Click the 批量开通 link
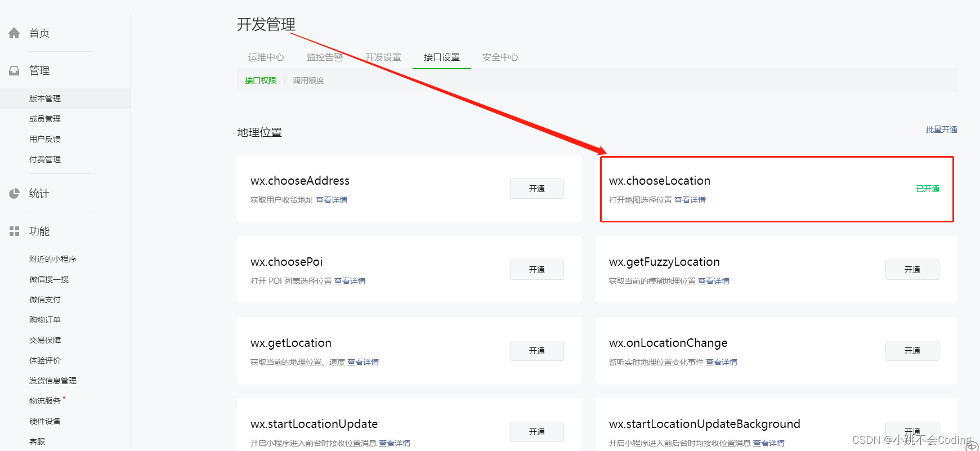The height and width of the screenshot is (451, 980). click(942, 130)
